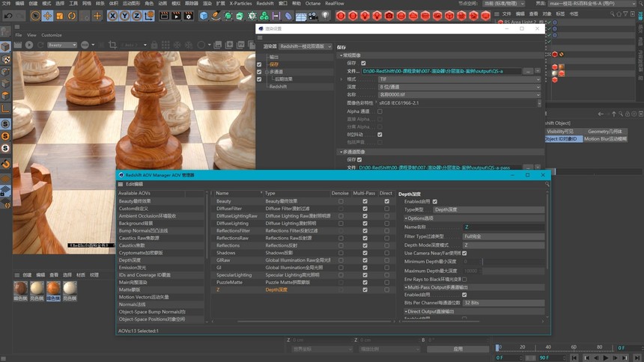Start the Redshift RenderView play button
The height and width of the screenshot is (362, 644).
click(x=29, y=45)
